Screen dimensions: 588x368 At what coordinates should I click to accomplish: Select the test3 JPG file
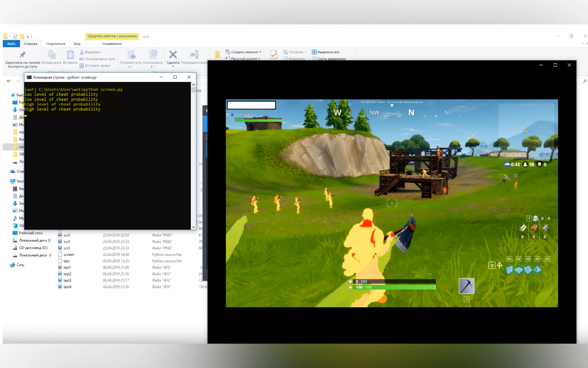pyautogui.click(x=67, y=280)
